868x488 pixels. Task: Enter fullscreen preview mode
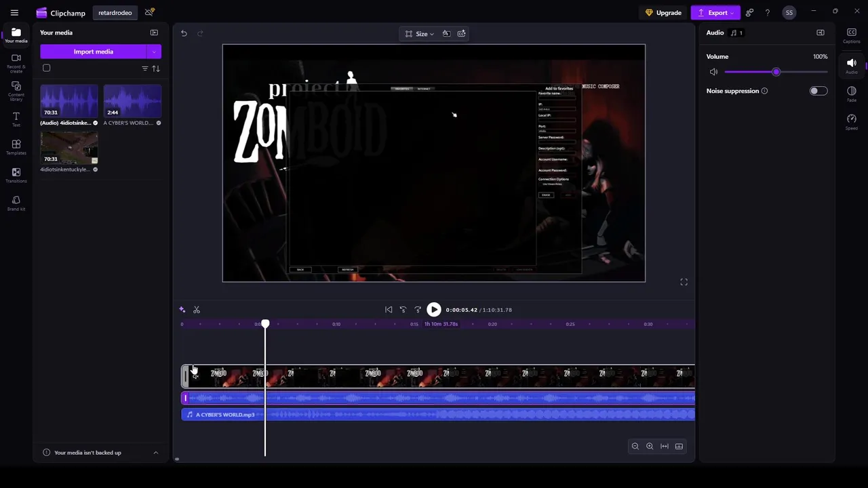pos(684,282)
